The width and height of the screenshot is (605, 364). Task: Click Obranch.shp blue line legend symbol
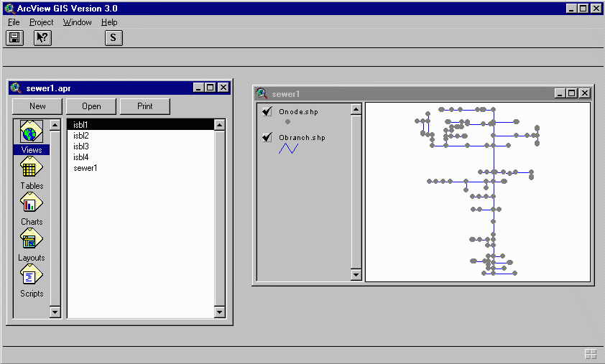[x=288, y=149]
